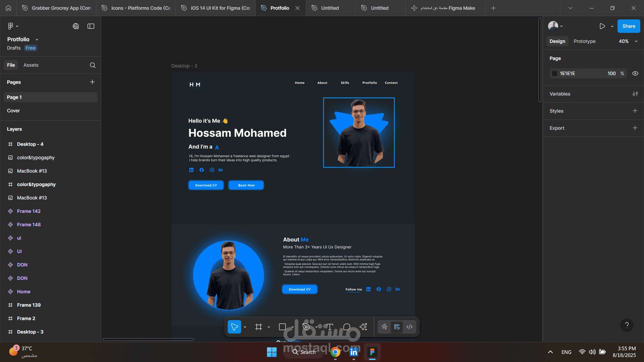Open the Assets tab

tap(31, 65)
